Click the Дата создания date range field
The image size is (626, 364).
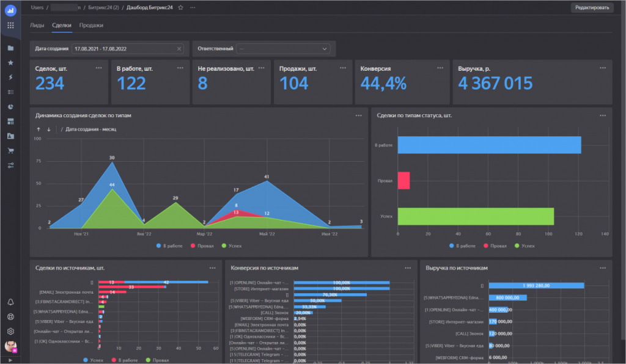[x=127, y=49]
